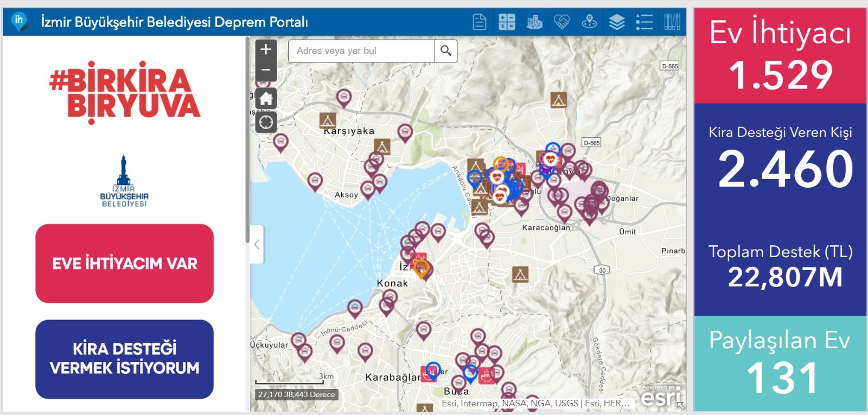Focus the 'Adres veya yer bul' search field
868x415 pixels.
coord(361,51)
